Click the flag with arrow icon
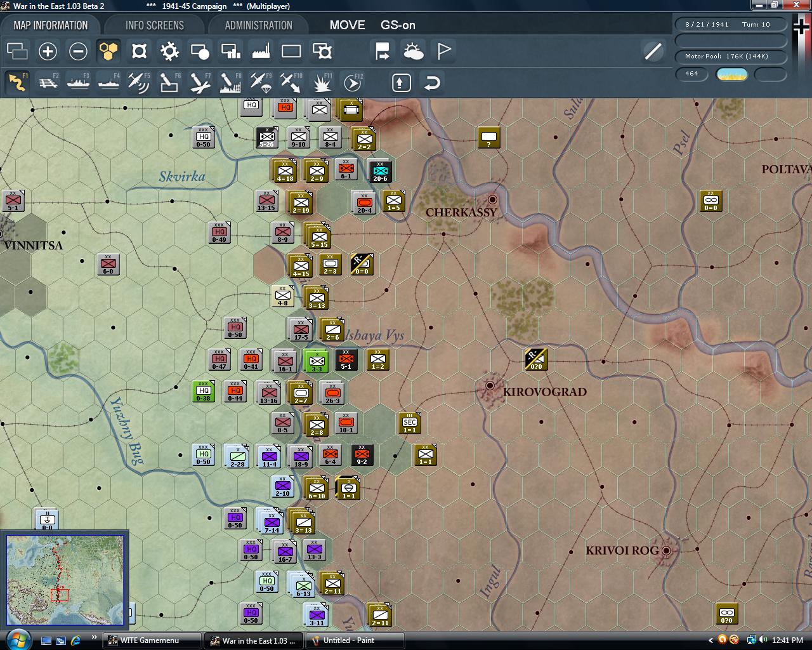Screen dimensions: 812x650 383,51
